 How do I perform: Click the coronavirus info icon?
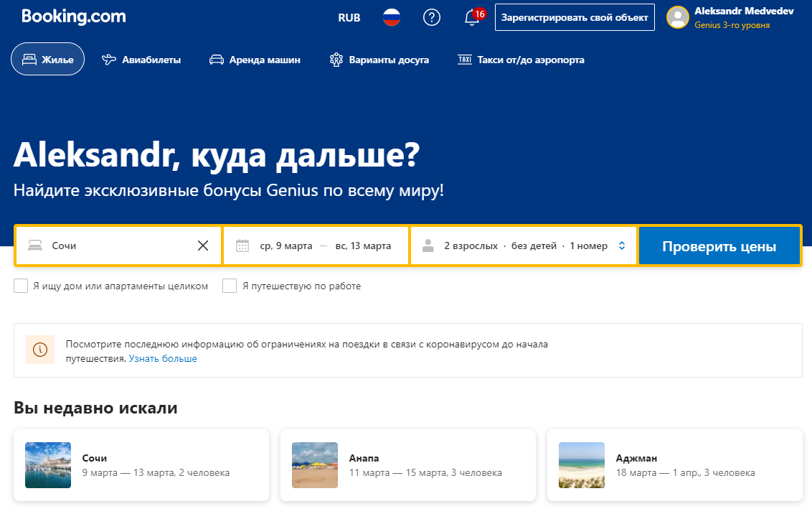click(x=40, y=350)
